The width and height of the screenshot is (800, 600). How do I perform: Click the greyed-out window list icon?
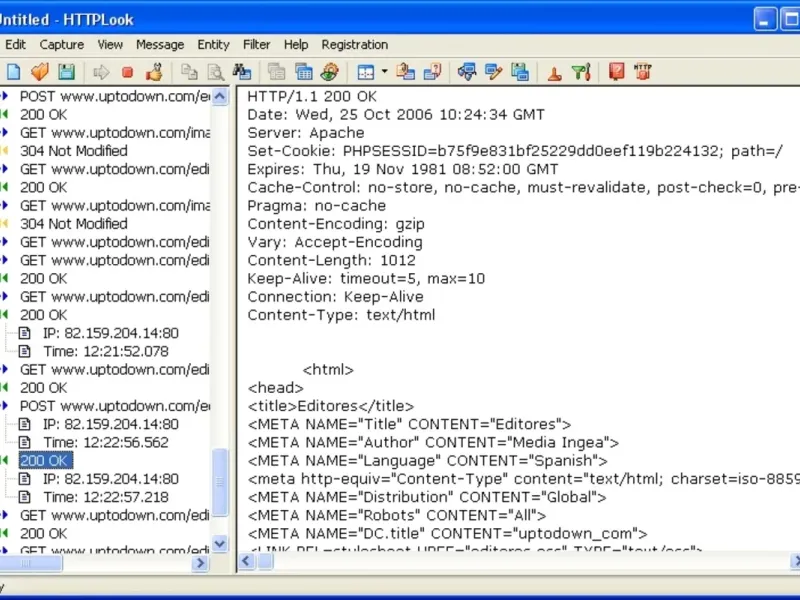tap(277, 72)
